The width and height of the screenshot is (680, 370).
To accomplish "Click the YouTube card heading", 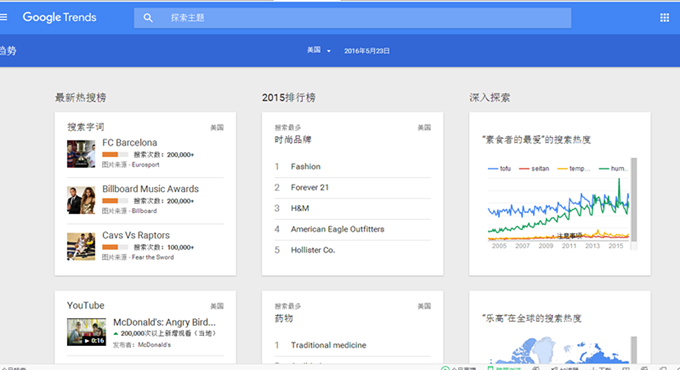I will (85, 305).
